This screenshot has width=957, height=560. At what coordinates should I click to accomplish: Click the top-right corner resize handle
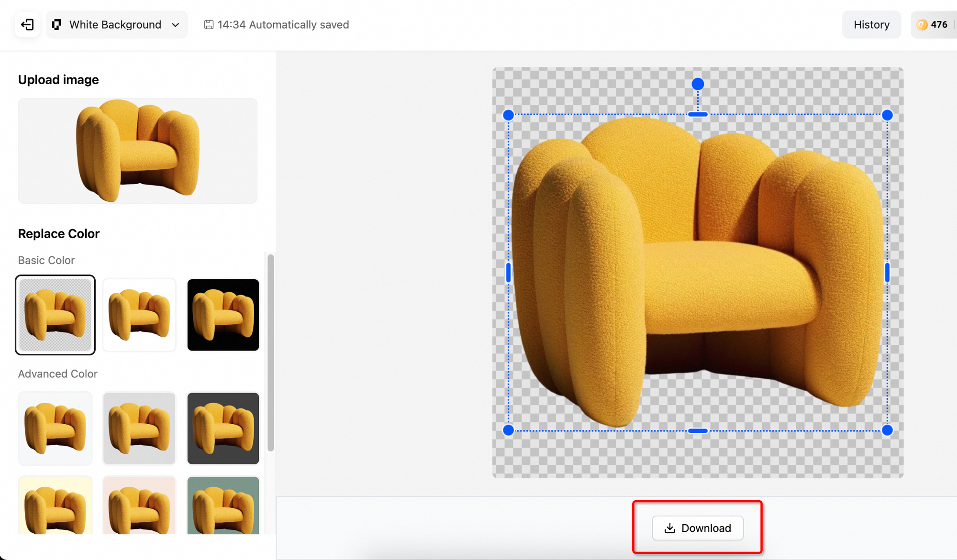pyautogui.click(x=887, y=115)
